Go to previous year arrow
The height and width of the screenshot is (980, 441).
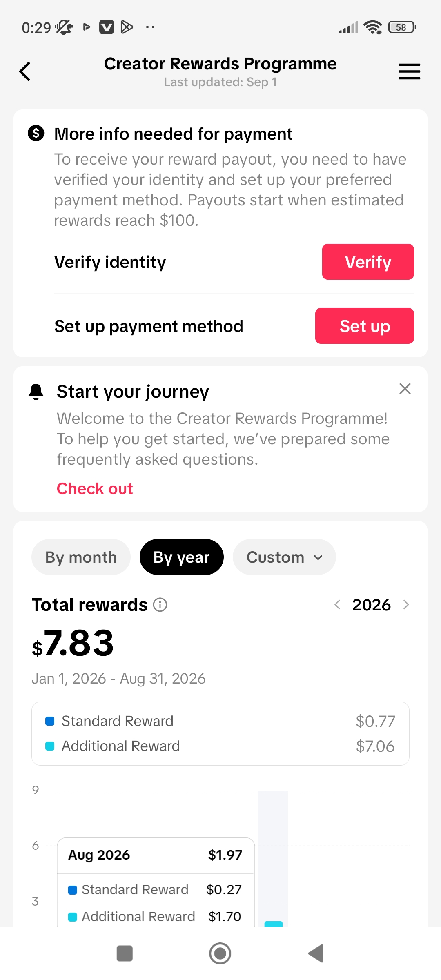click(337, 605)
